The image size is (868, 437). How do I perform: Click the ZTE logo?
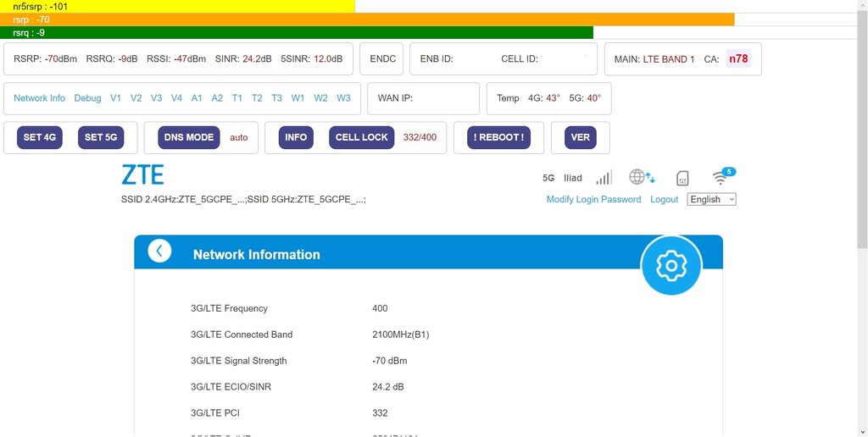tap(142, 175)
